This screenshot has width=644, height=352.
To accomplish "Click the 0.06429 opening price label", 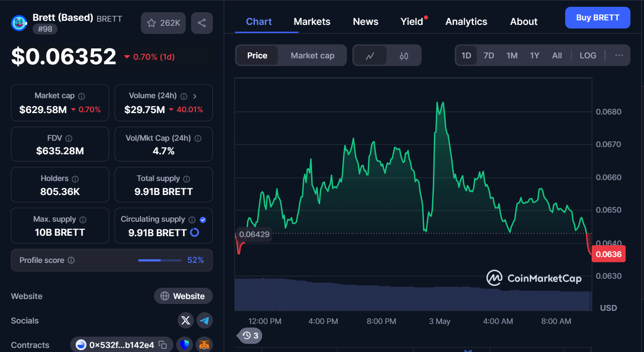I will 254,234.
